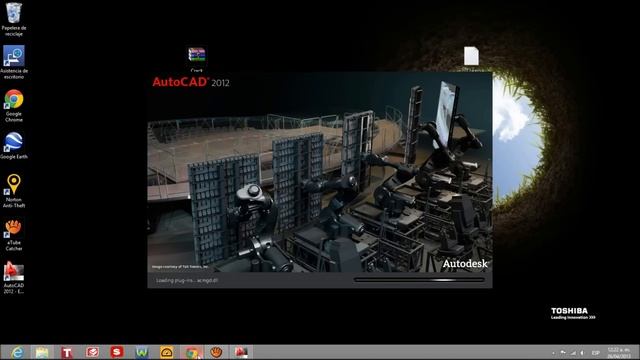Open the green W app in the taskbar

coord(142,352)
